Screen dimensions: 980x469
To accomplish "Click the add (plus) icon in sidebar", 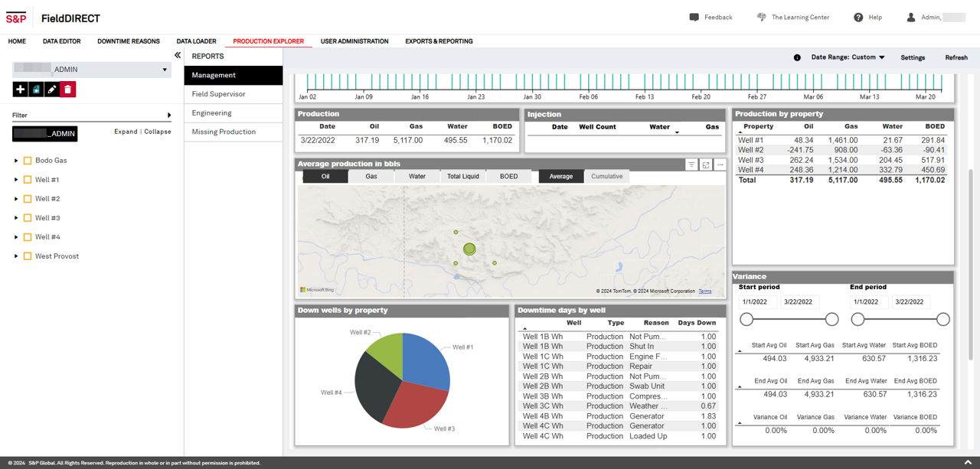I will (20, 90).
